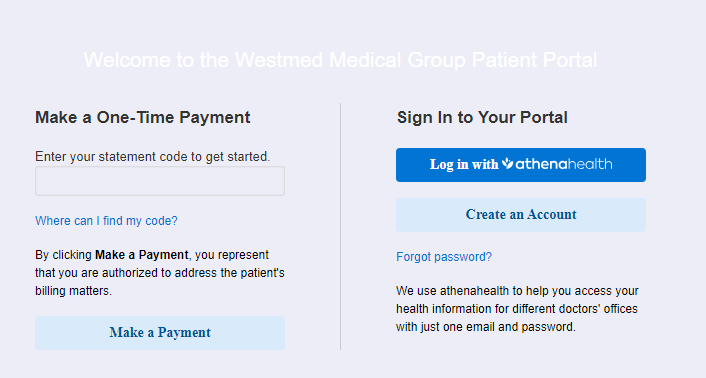Select the Log in with athenahealth button

point(521,165)
